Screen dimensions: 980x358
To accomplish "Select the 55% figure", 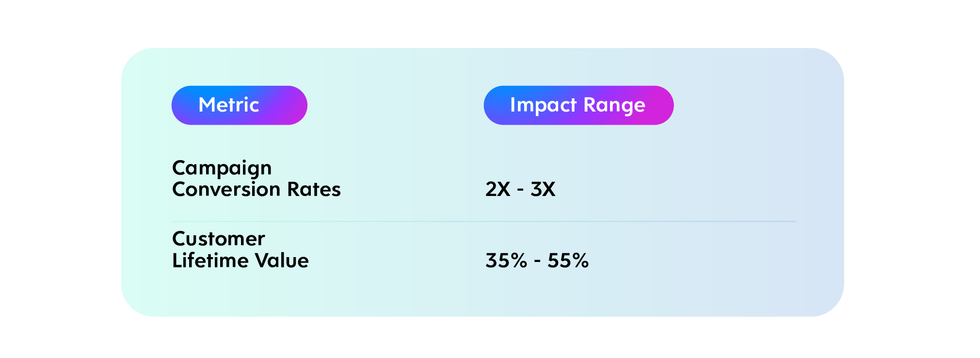I will click(568, 260).
